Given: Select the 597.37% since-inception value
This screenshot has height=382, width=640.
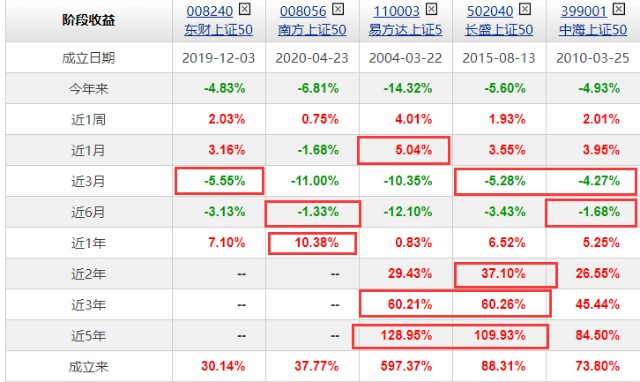Looking at the screenshot, I should (x=406, y=366).
